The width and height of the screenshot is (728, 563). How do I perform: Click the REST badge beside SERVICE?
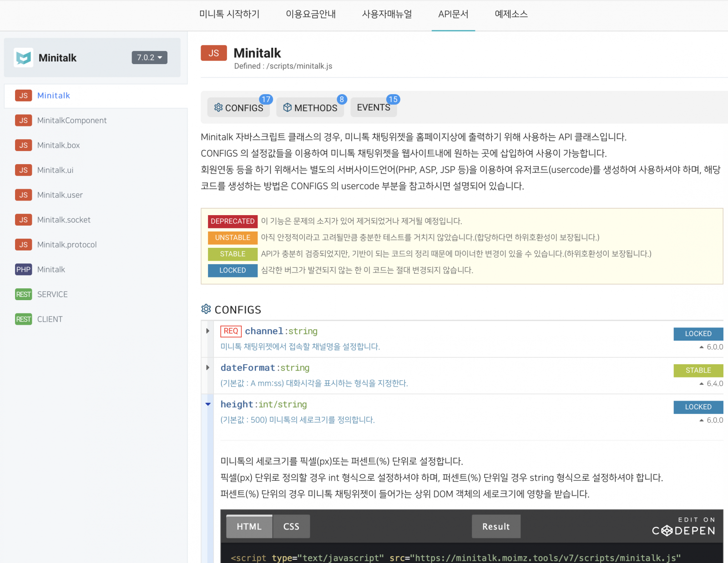click(23, 295)
